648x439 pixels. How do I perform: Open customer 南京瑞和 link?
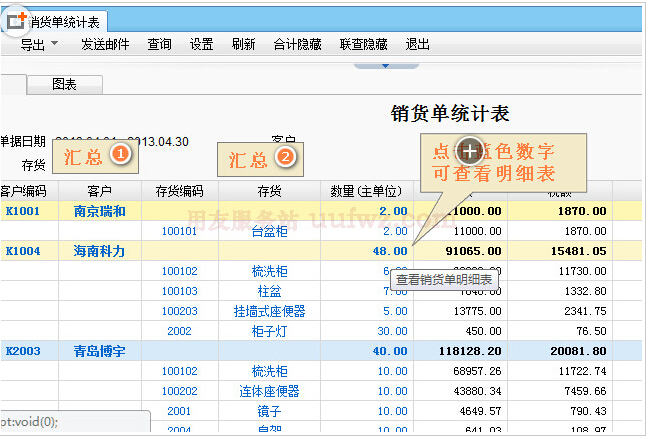click(100, 211)
